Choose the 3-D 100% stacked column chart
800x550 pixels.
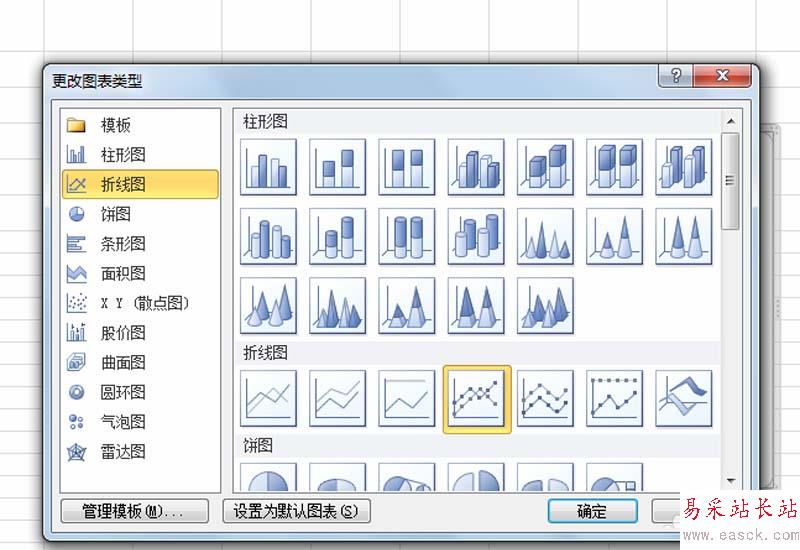pyautogui.click(x=614, y=167)
